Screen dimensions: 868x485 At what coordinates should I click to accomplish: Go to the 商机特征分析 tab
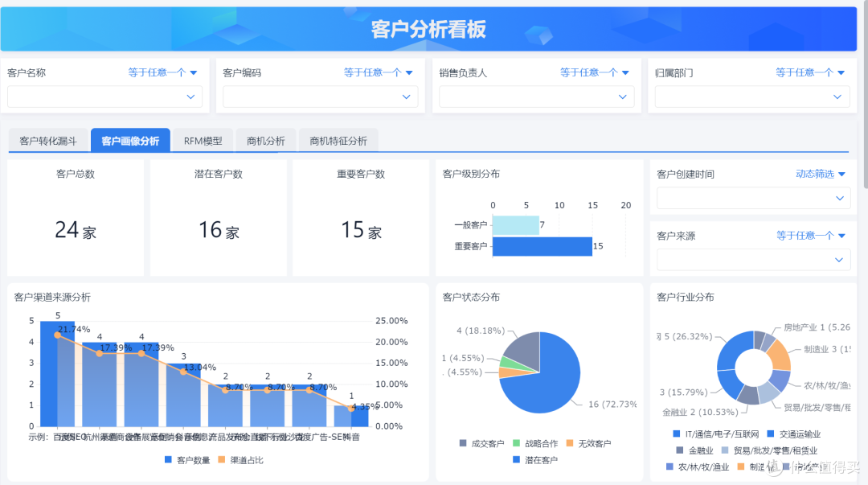point(338,141)
